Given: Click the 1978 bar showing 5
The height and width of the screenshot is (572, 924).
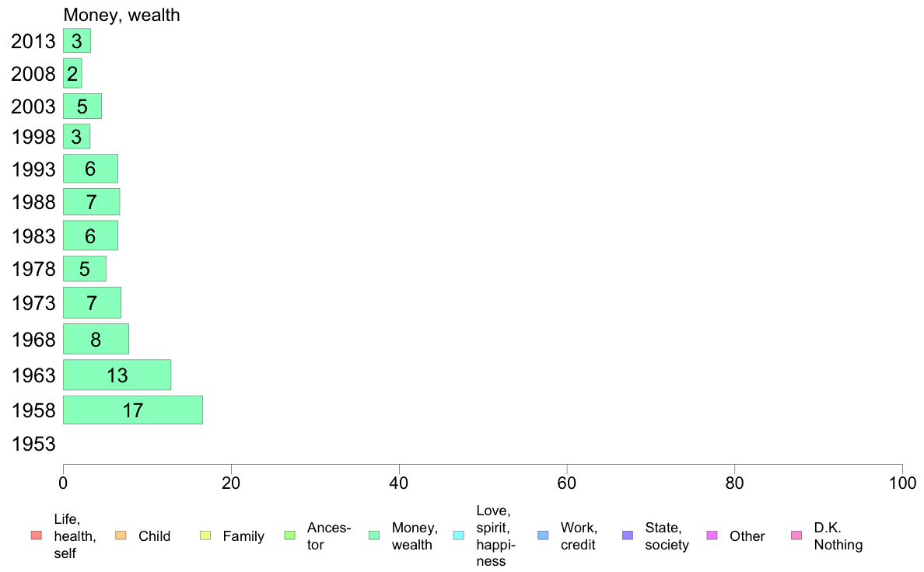Looking at the screenshot, I should 85,269.
